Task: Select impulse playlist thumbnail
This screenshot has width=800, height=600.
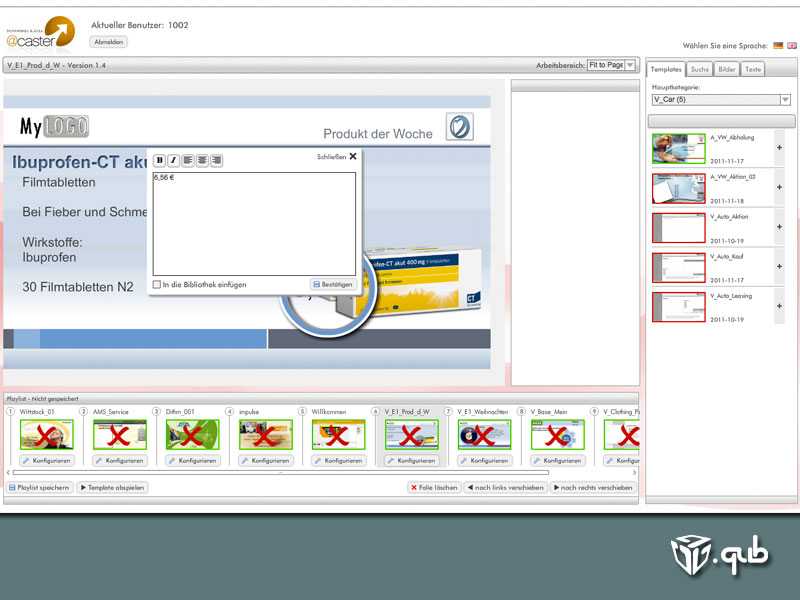Action: pyautogui.click(x=265, y=435)
